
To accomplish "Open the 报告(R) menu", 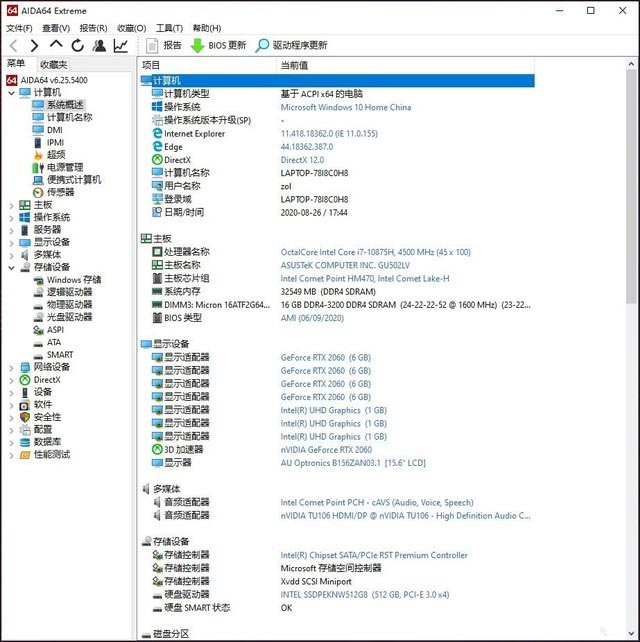I will (x=93, y=28).
